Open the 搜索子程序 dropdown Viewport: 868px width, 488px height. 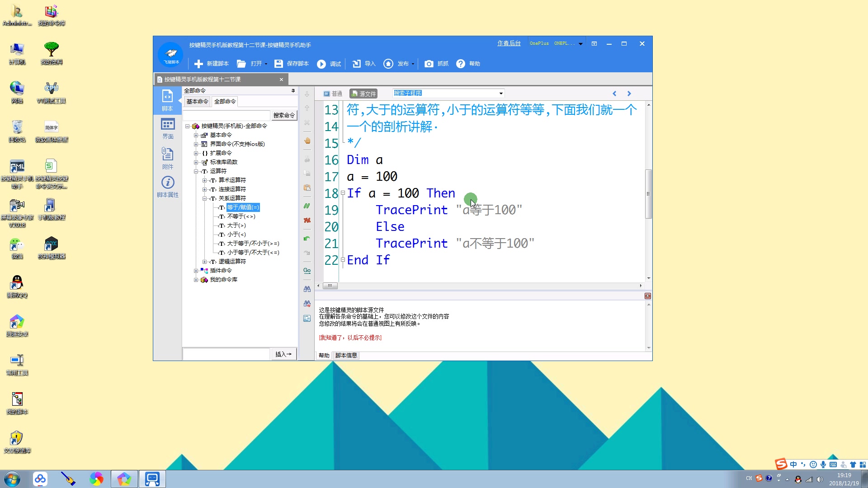pos(501,94)
